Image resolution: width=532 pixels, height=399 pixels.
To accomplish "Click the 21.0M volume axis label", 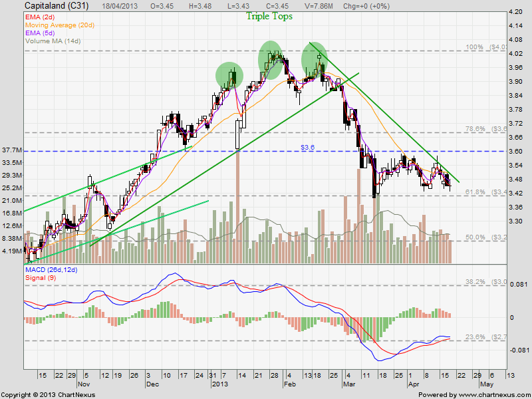I will (12, 201).
